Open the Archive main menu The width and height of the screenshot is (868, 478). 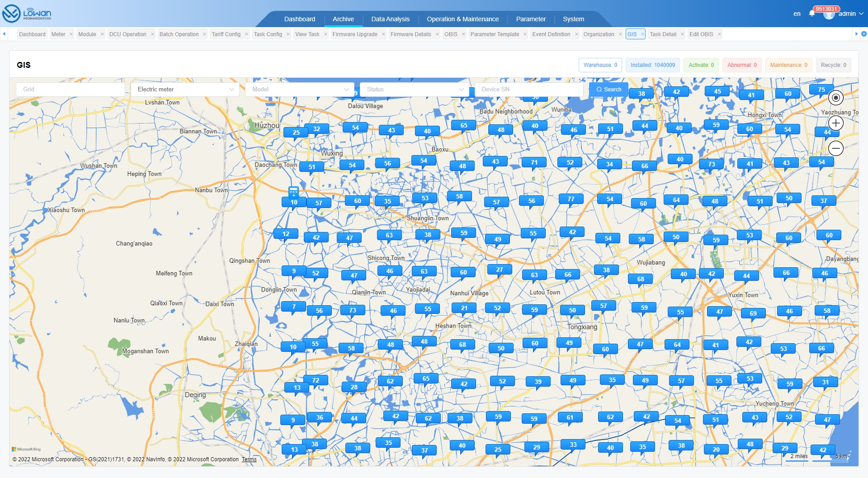click(x=343, y=19)
